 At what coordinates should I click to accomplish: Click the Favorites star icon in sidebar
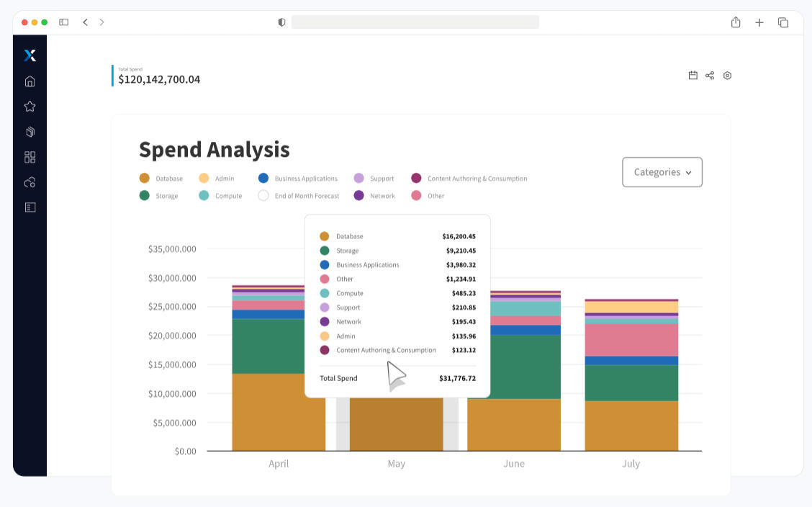tap(30, 107)
